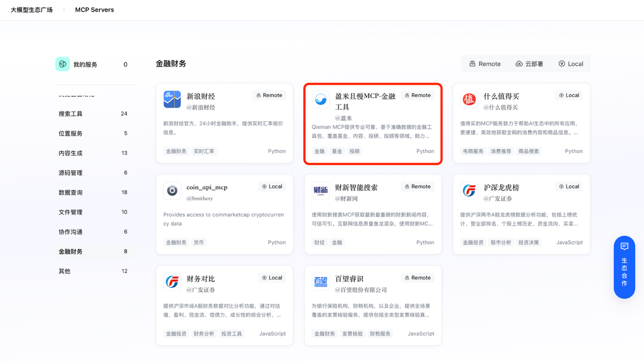Click the 什么值得买 red logo icon

click(469, 99)
